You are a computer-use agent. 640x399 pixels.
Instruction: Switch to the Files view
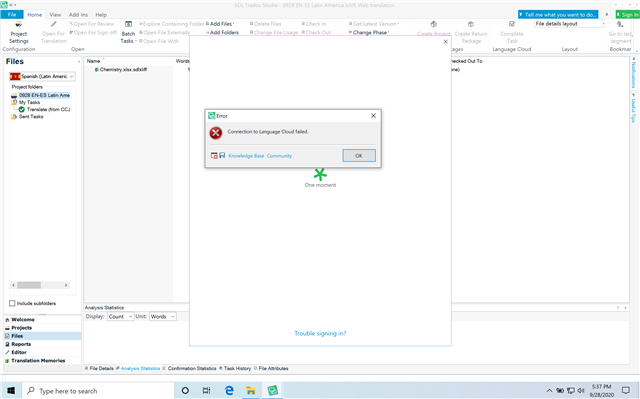click(42, 336)
